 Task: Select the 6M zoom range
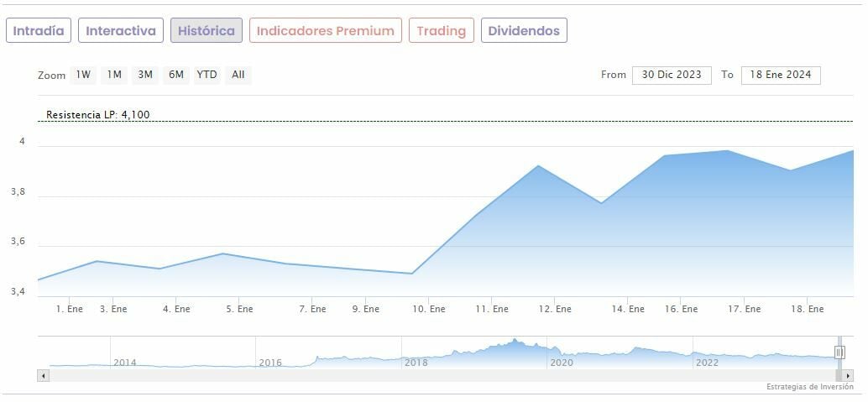tap(175, 75)
